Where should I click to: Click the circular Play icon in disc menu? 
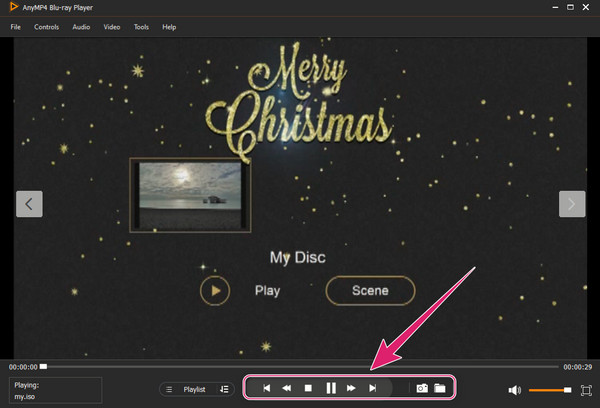click(x=215, y=290)
